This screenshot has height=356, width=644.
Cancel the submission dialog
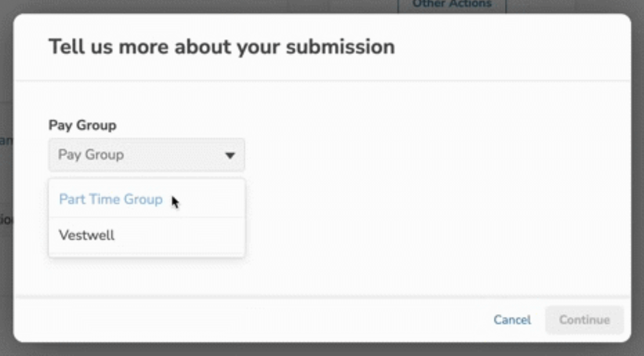(x=512, y=320)
